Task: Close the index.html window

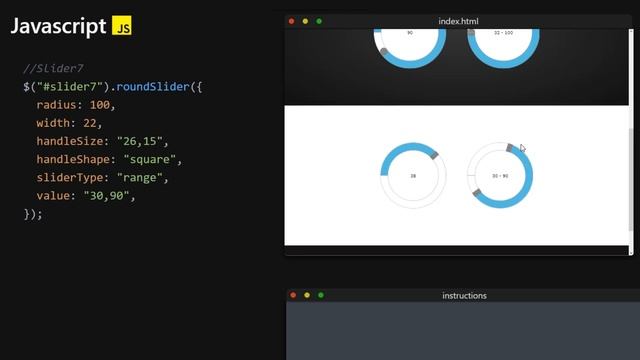Action: 291,21
